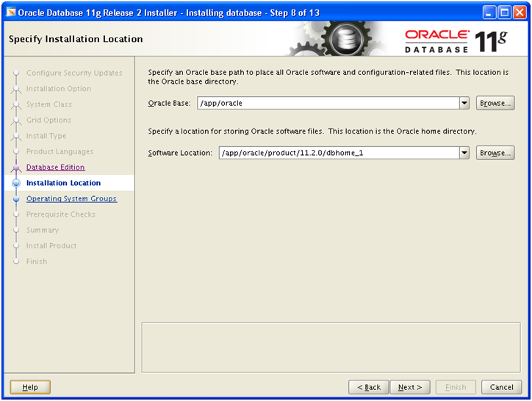
Task: Select the Installation Location step
Action: click(63, 183)
